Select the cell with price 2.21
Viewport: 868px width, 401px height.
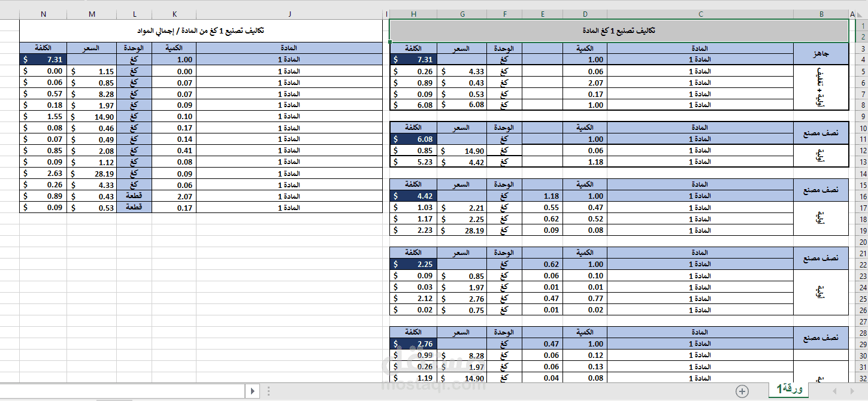463,208
